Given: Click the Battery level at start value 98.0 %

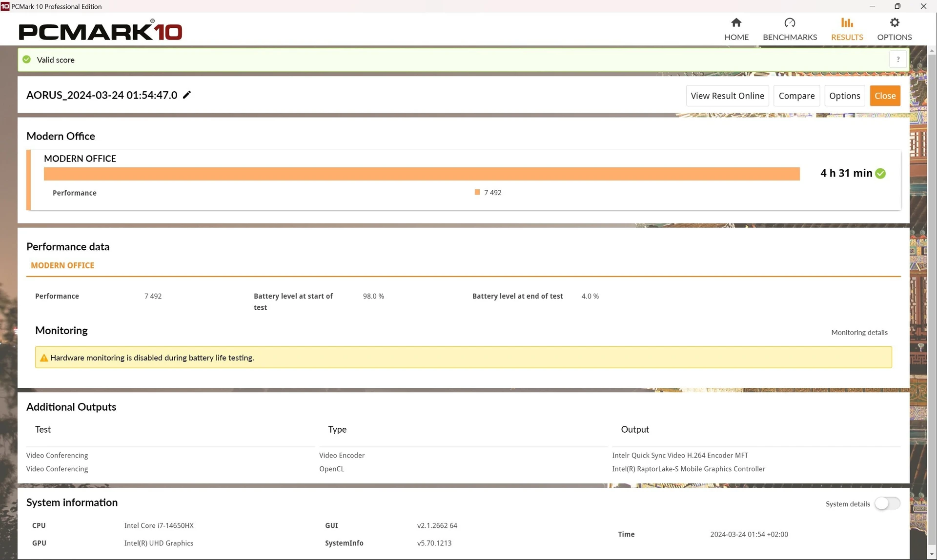Looking at the screenshot, I should click(373, 296).
